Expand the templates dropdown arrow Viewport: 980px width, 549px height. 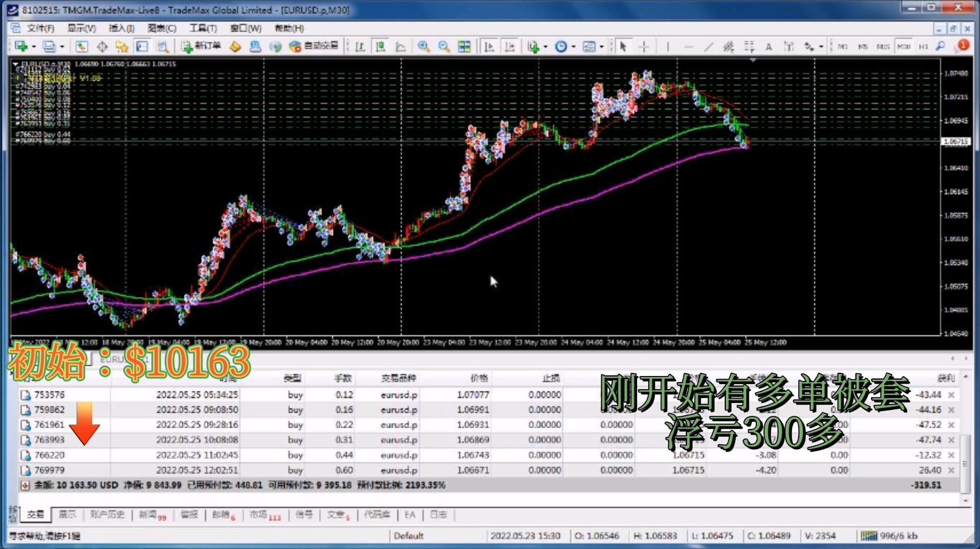pos(602,47)
